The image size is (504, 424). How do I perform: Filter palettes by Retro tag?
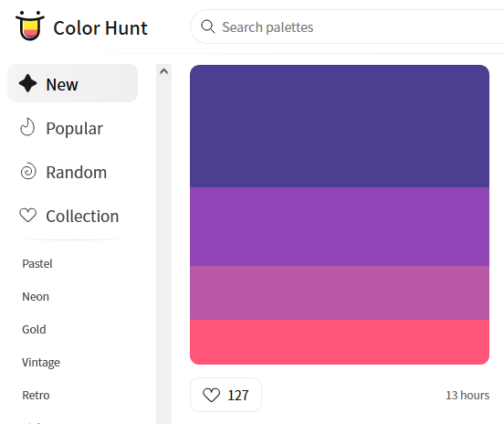click(x=36, y=396)
